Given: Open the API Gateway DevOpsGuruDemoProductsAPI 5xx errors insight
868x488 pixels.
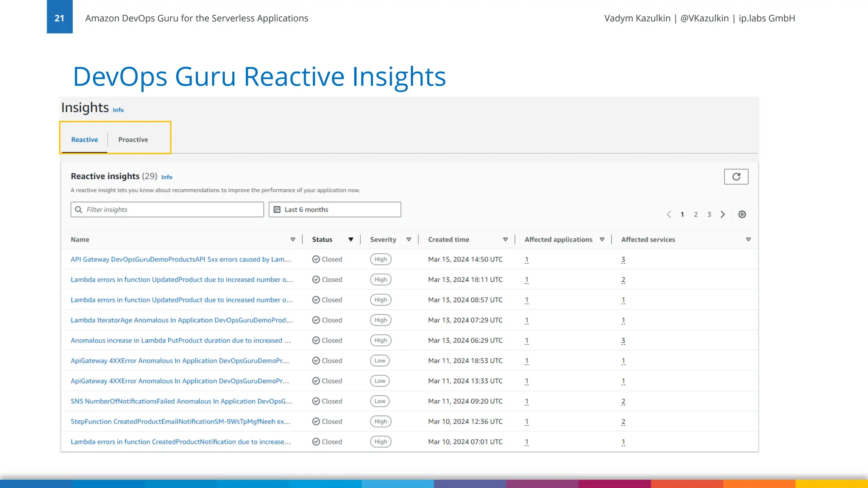Looking at the screenshot, I should (x=181, y=259).
